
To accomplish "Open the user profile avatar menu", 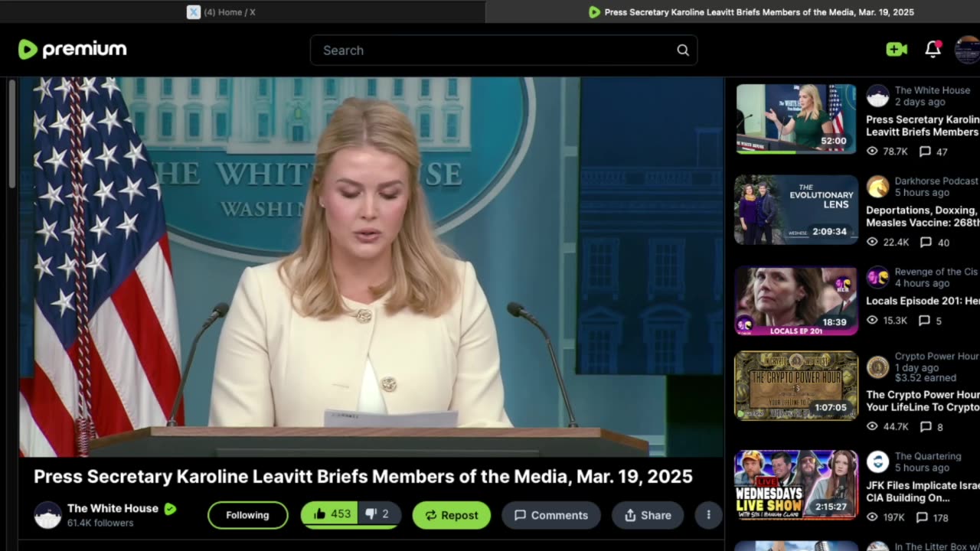I will (968, 50).
